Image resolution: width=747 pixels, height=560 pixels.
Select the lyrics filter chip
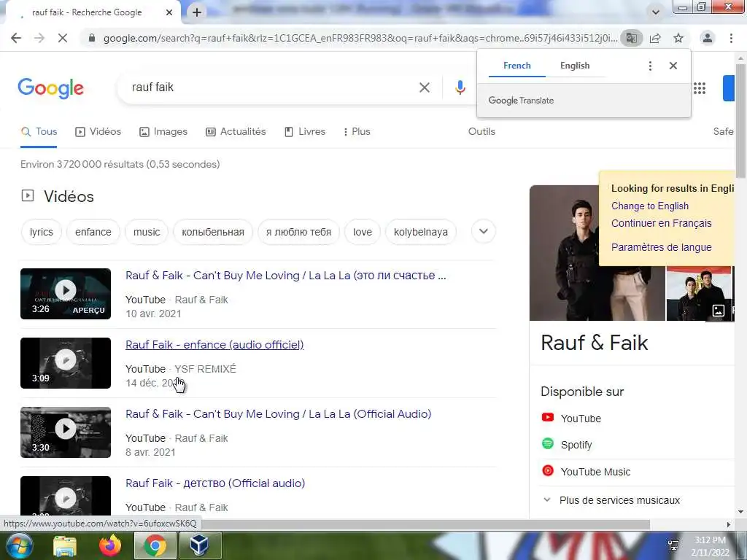[42, 233]
